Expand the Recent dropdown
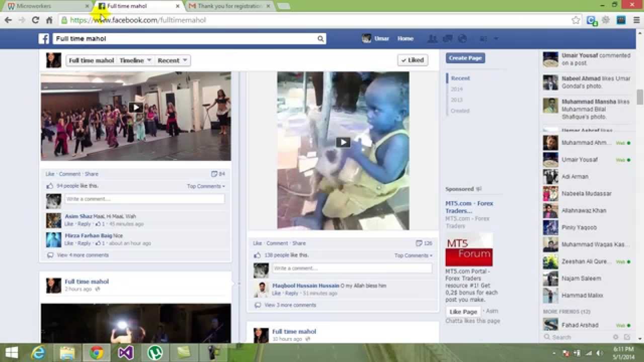The height and width of the screenshot is (362, 644). 173,60
